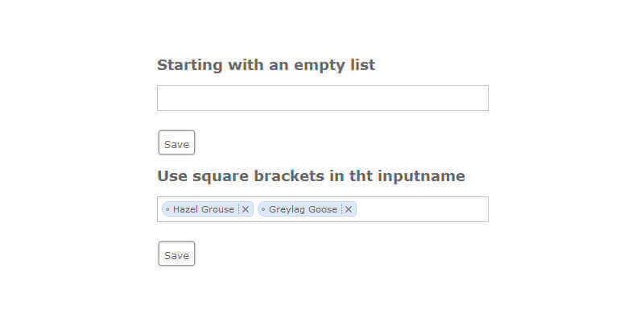
Task: Remove the Hazel Grouse tag
Action: (246, 209)
